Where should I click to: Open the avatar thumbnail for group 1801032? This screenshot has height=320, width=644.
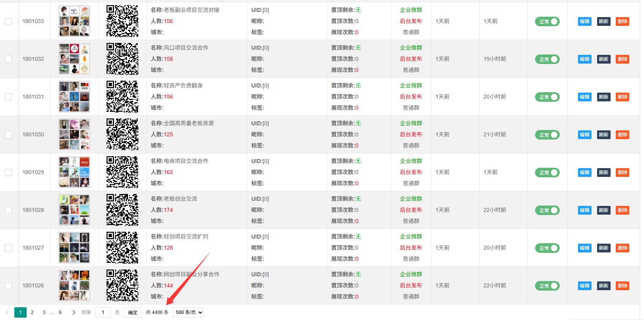74,59
